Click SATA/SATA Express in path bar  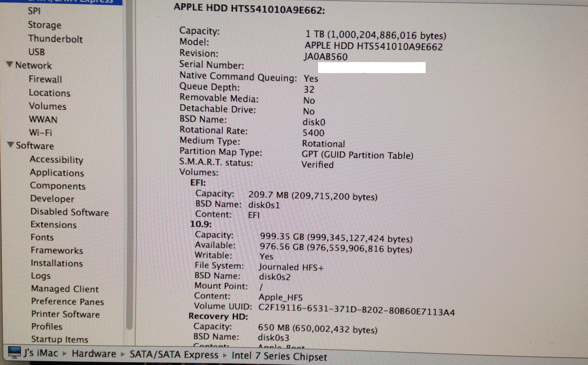click(174, 355)
